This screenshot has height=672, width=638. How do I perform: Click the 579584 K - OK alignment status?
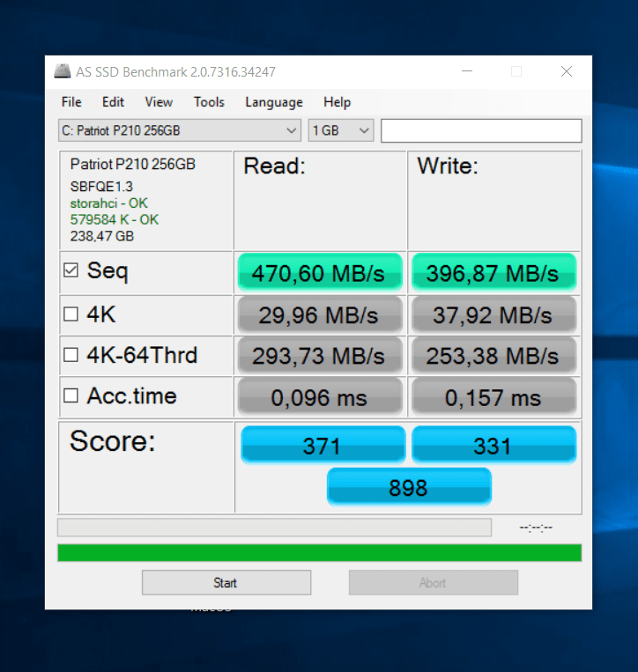tap(115, 219)
